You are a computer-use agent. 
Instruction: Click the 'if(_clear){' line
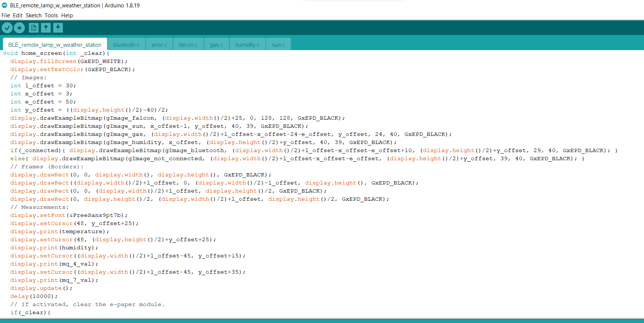point(30,312)
